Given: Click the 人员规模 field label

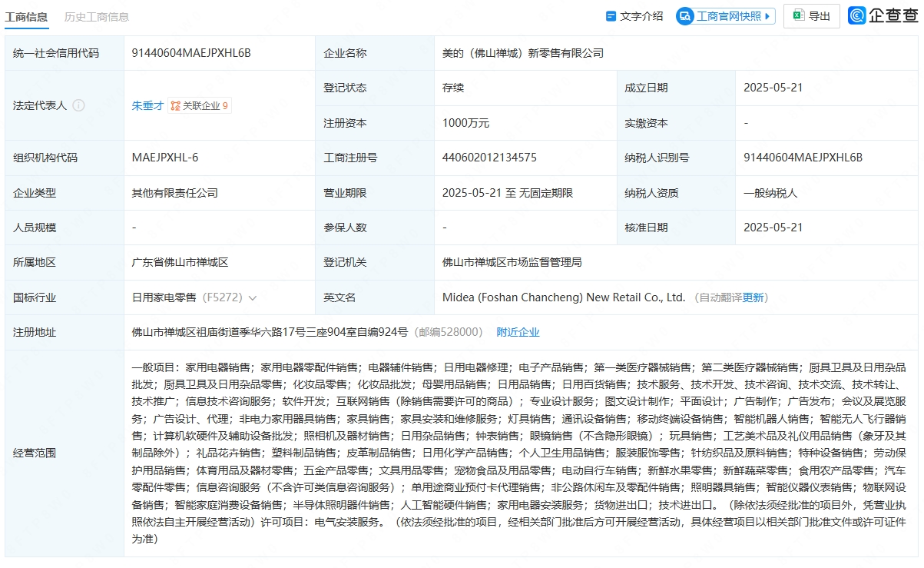Looking at the screenshot, I should pos(35,228).
